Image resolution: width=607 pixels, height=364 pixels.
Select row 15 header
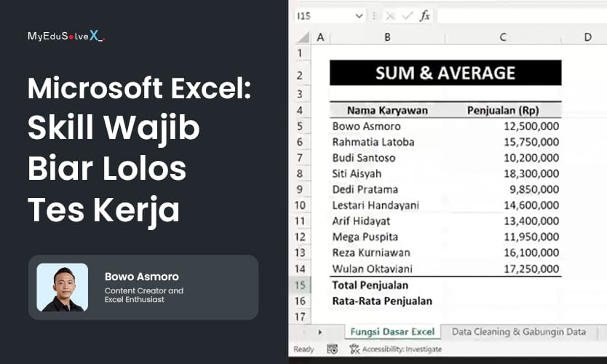[300, 285]
